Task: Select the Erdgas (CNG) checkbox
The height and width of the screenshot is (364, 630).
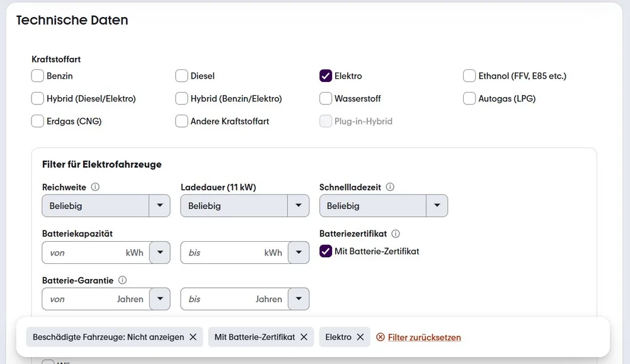Action: click(37, 121)
